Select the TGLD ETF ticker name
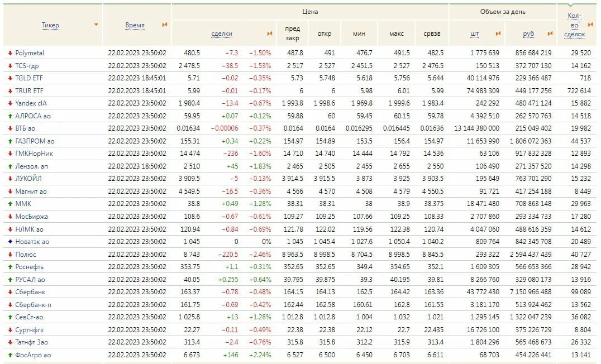This screenshot has width=601, height=364. coord(29,78)
